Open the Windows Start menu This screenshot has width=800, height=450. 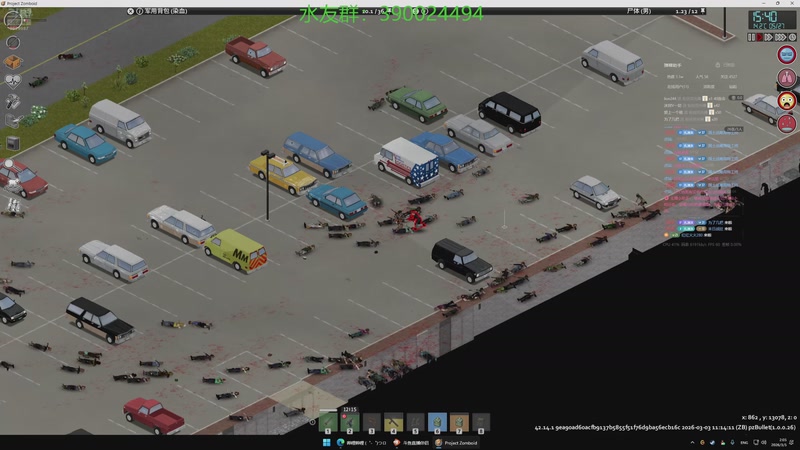tap(327, 442)
